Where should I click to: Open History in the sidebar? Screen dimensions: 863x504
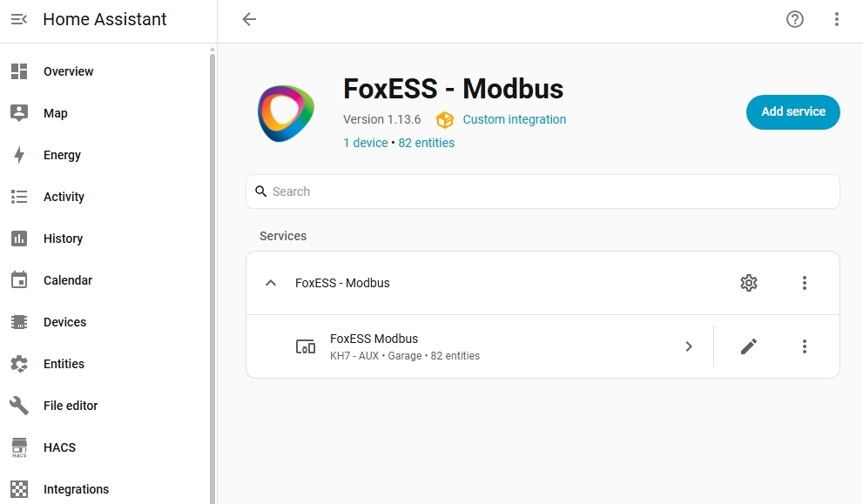point(105,239)
